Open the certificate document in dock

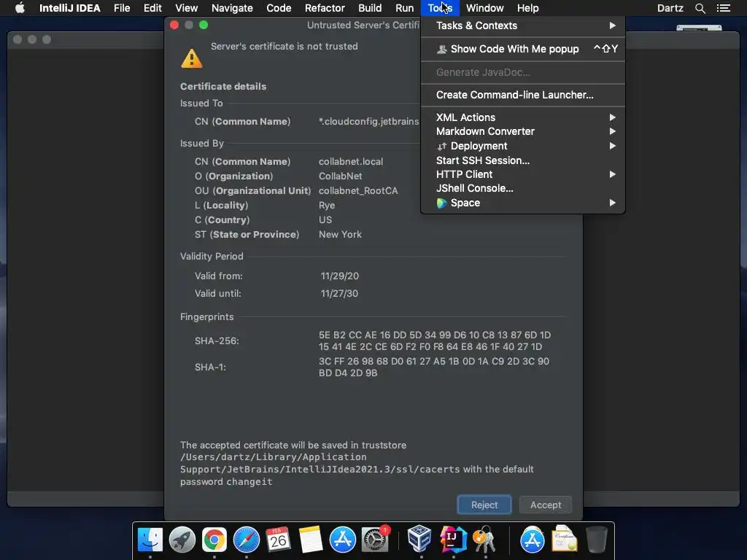(x=565, y=539)
